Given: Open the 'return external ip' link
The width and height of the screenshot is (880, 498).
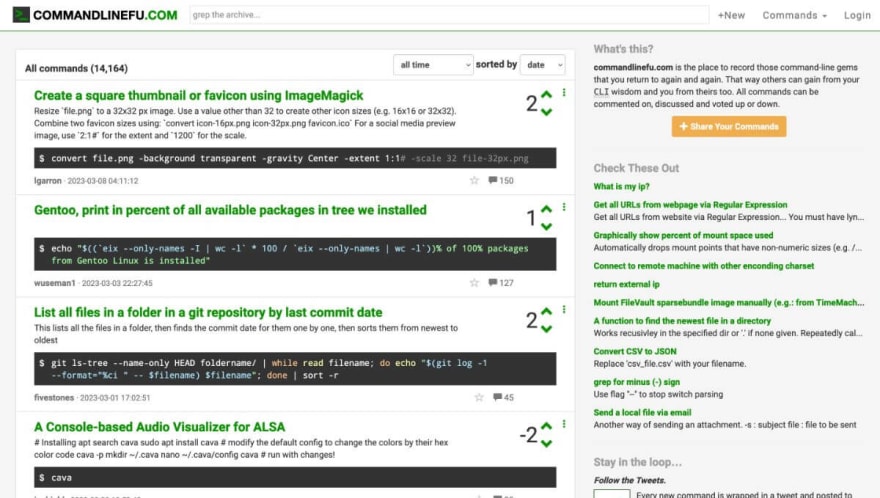Looking at the screenshot, I should point(626,284).
